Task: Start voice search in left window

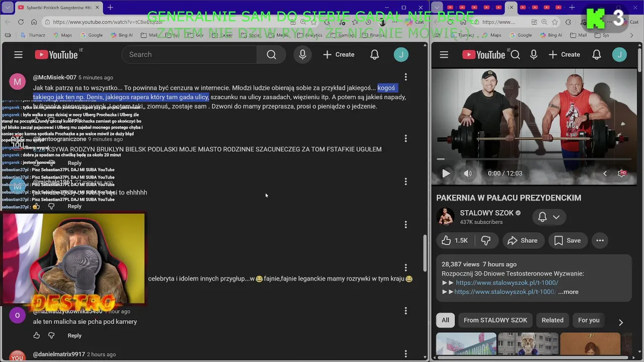Action: pos(302,55)
